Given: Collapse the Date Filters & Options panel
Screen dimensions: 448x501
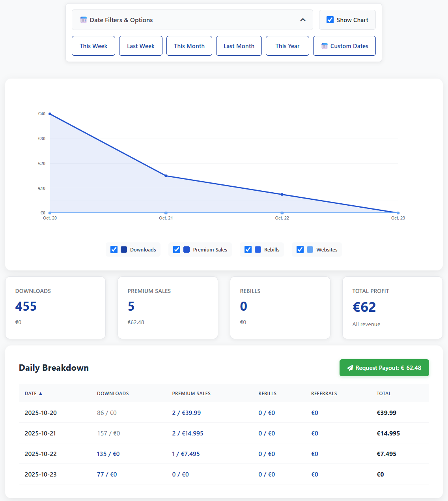Looking at the screenshot, I should click(303, 19).
